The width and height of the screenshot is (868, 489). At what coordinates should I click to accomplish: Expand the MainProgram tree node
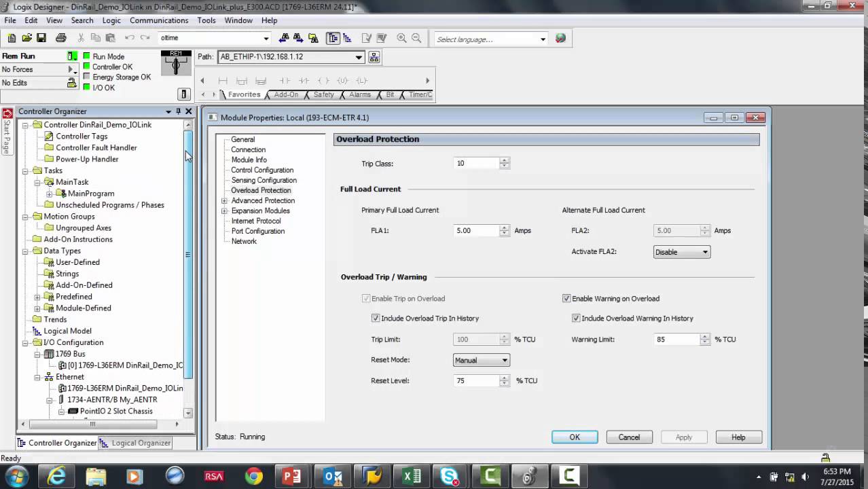(49, 194)
